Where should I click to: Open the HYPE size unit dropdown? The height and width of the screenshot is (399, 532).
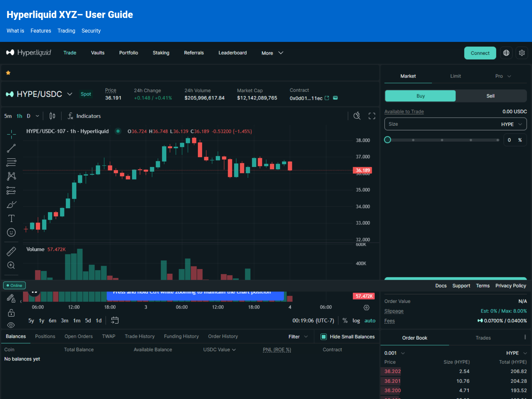tap(511, 124)
